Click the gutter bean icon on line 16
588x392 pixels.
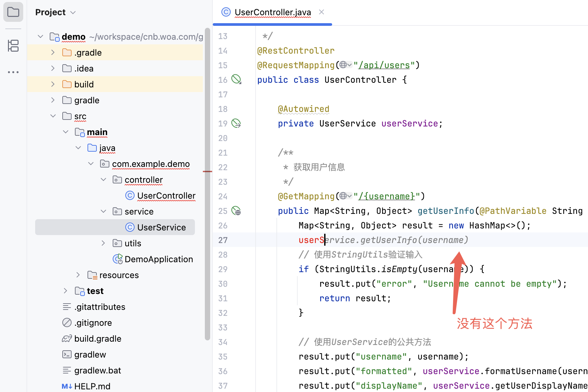(x=236, y=79)
